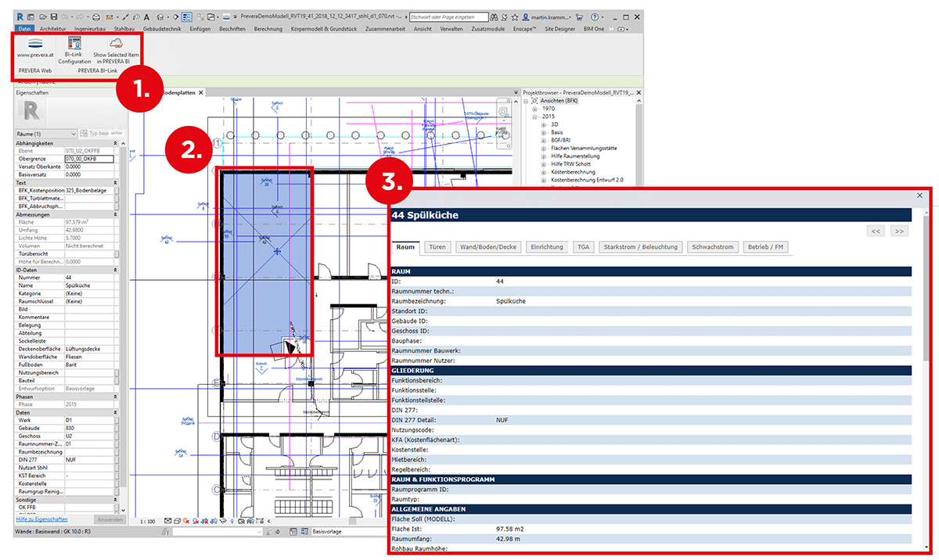Open the Architektur ribbon tab

[53, 29]
